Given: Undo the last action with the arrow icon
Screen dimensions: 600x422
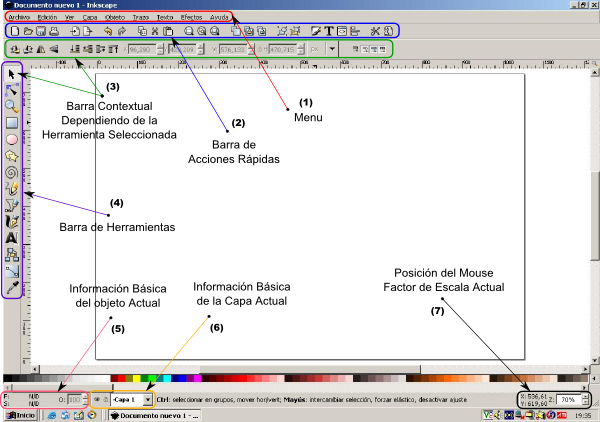Looking at the screenshot, I should click(x=108, y=31).
